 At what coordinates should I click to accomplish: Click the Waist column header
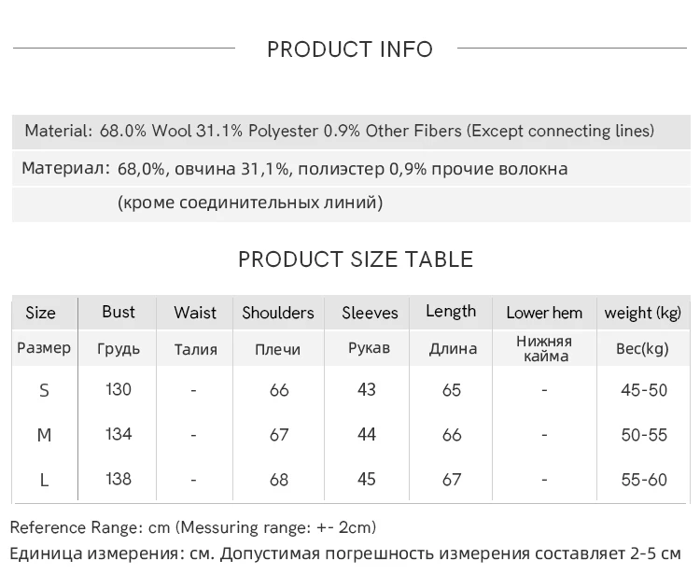[x=195, y=313]
